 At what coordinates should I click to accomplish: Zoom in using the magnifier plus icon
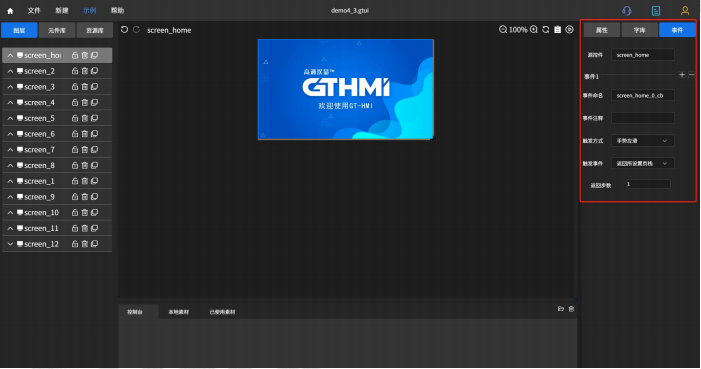tap(534, 30)
